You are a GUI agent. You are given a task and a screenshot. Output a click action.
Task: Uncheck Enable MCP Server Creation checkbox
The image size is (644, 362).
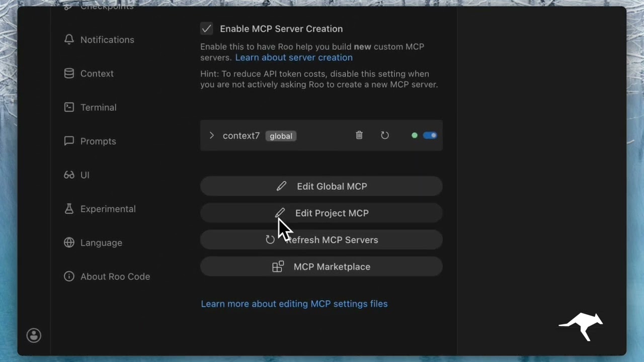(206, 29)
